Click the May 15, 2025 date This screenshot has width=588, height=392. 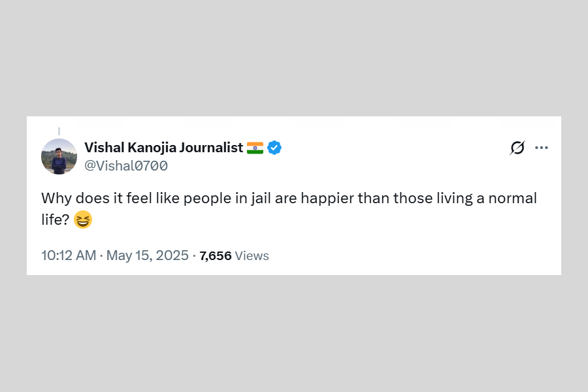click(x=147, y=255)
